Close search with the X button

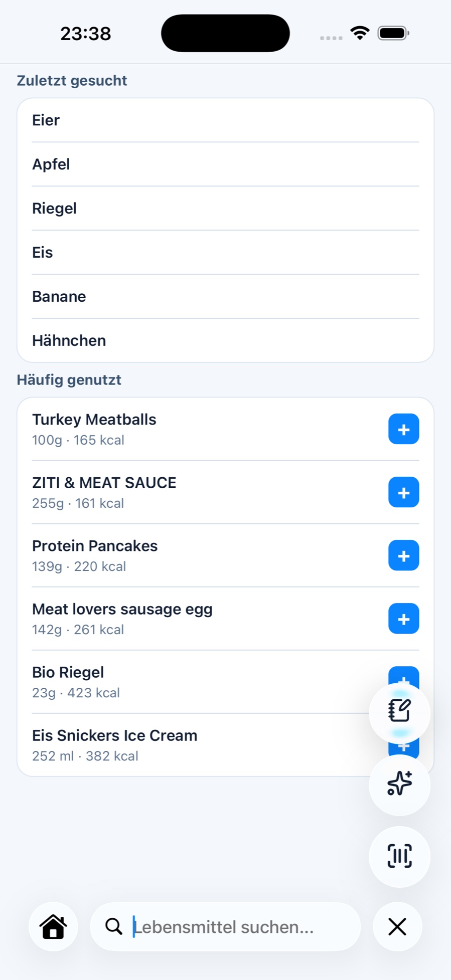pyautogui.click(x=397, y=926)
